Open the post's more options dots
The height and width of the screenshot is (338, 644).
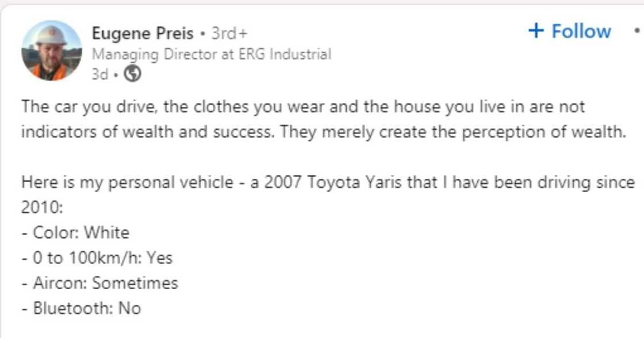[x=636, y=30]
